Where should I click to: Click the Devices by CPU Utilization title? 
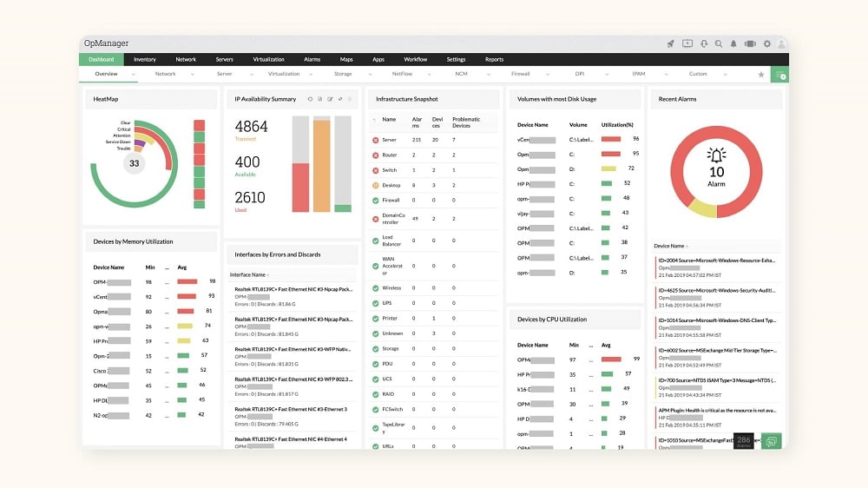click(x=552, y=320)
